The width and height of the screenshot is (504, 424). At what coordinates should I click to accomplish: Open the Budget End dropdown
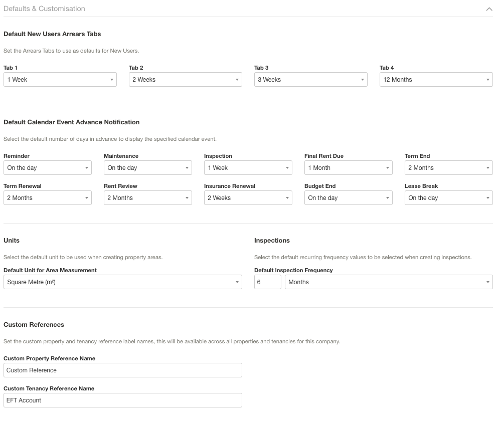click(348, 198)
